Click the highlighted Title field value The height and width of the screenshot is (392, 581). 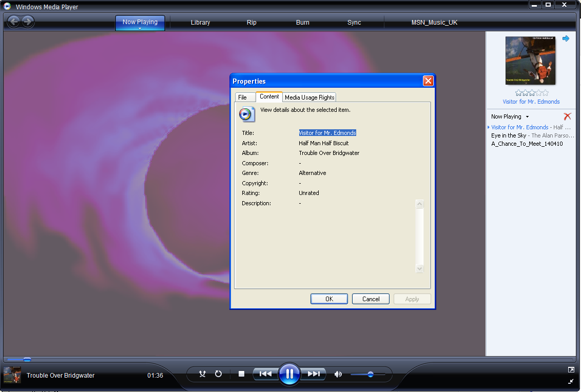[327, 133]
